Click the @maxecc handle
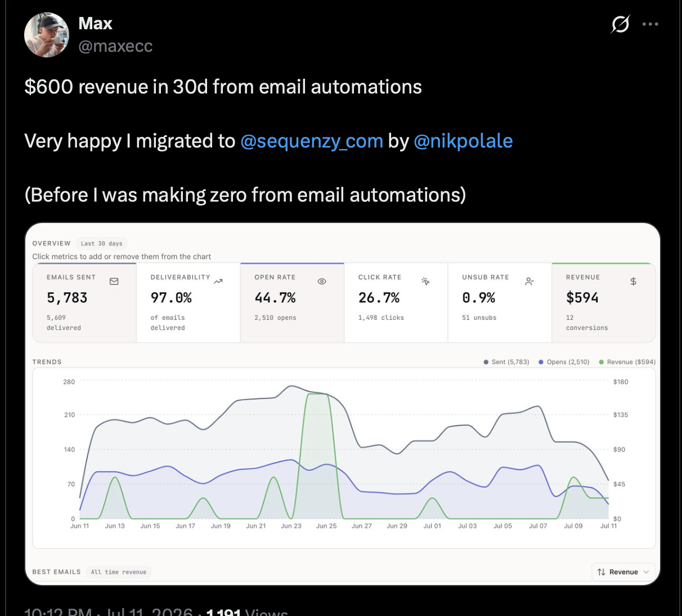The height and width of the screenshot is (616, 682). [x=115, y=46]
